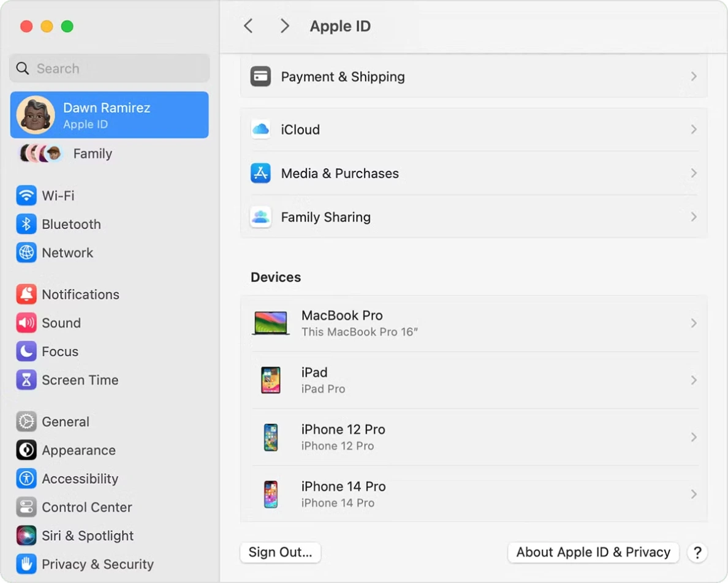The width and height of the screenshot is (728, 583).
Task: Select the Bluetooth icon in sidebar
Action: [26, 224]
